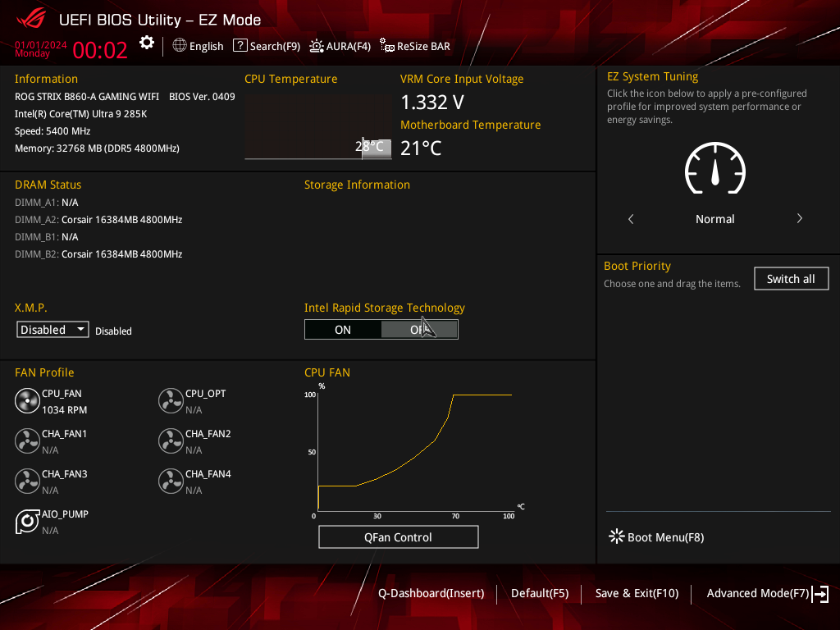Click the AIO_PUMP icon
Viewport: 840px width, 630px height.
(x=27, y=522)
